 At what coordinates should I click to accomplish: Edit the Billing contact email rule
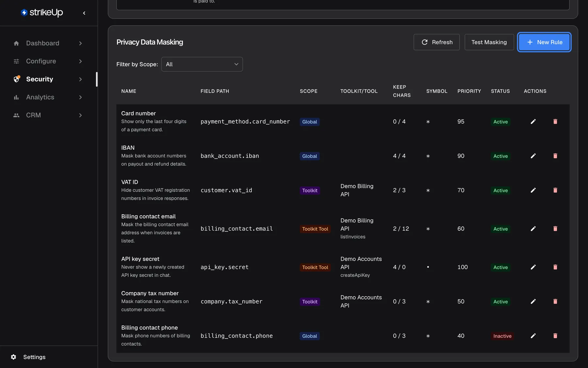pyautogui.click(x=533, y=229)
